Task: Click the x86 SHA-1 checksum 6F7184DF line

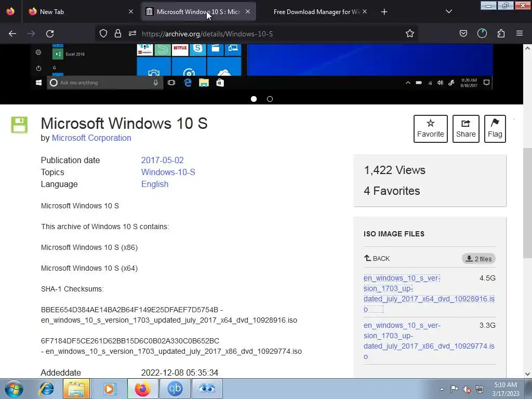Action: (130, 341)
